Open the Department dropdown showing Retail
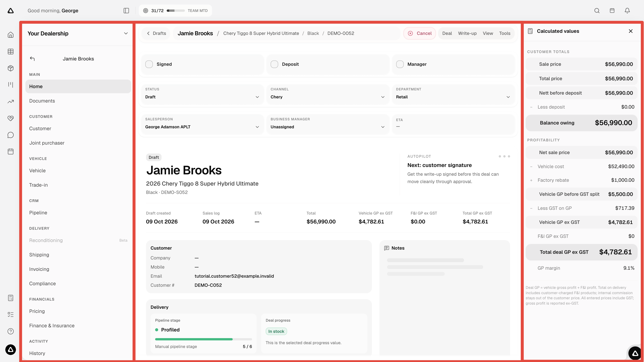Screen dimensions: 644x362 click(x=453, y=94)
